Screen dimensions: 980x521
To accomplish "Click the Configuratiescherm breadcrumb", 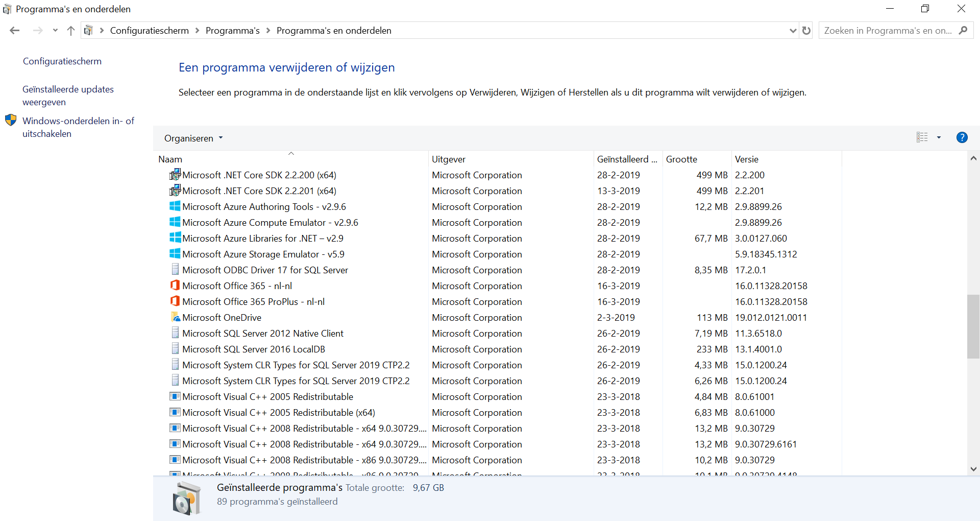I will click(x=150, y=31).
